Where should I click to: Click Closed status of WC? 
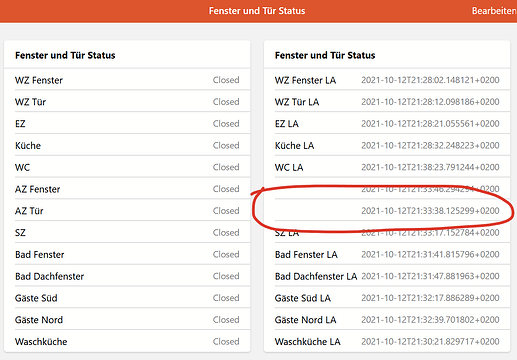pos(226,167)
